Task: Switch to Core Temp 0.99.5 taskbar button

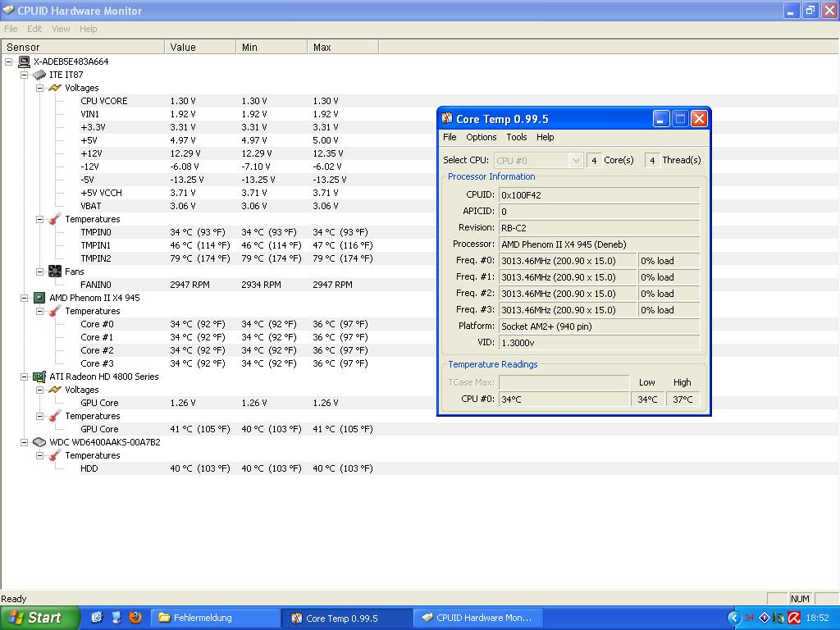Action: tap(348, 618)
